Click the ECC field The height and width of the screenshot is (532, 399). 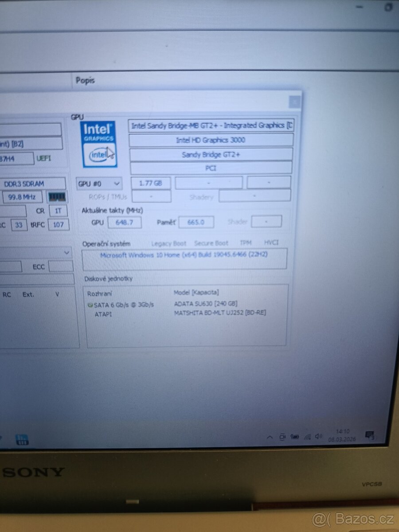tap(61, 266)
